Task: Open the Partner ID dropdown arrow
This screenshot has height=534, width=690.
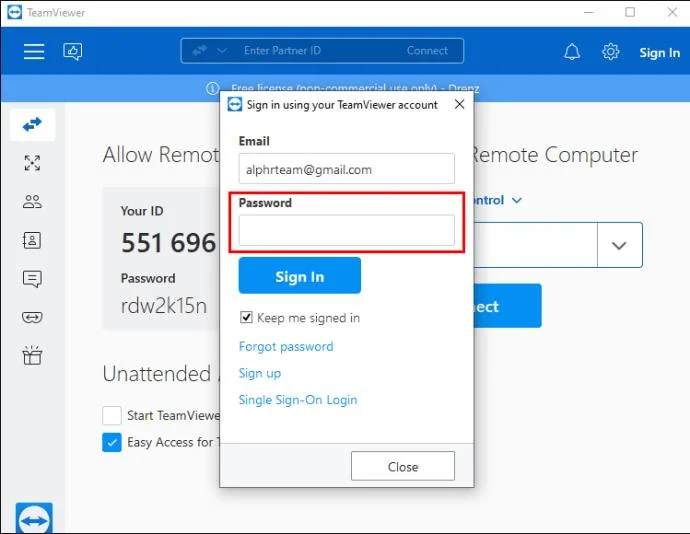Action: point(619,245)
